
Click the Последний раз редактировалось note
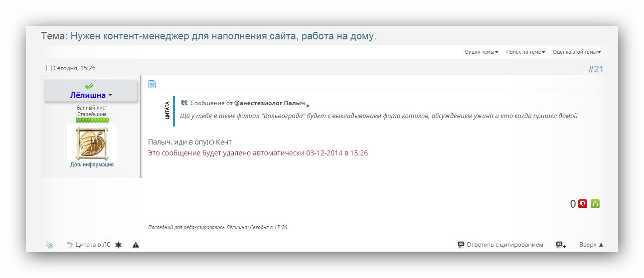(x=218, y=227)
